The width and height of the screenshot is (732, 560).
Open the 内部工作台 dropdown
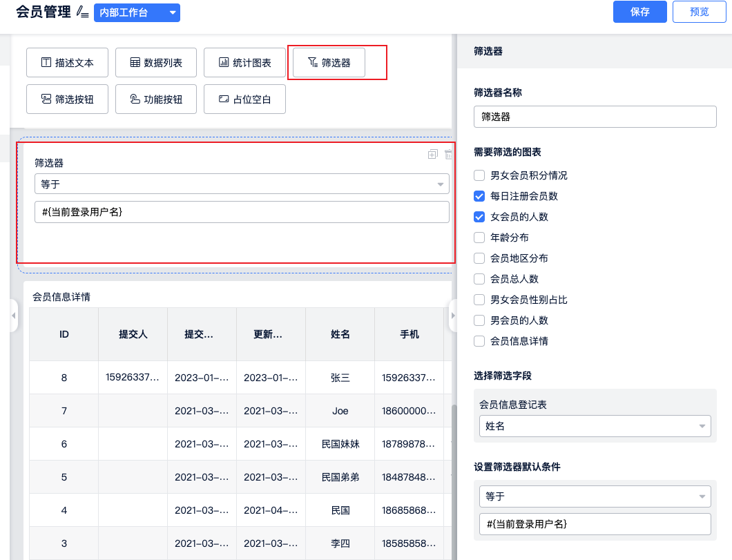pos(137,12)
